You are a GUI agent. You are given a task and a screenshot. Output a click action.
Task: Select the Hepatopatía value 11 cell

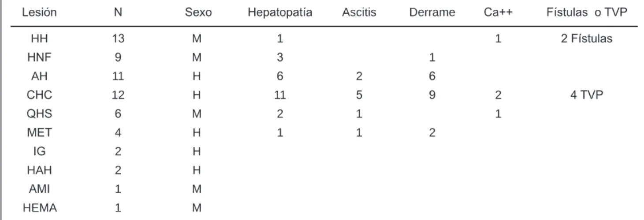tap(280, 95)
